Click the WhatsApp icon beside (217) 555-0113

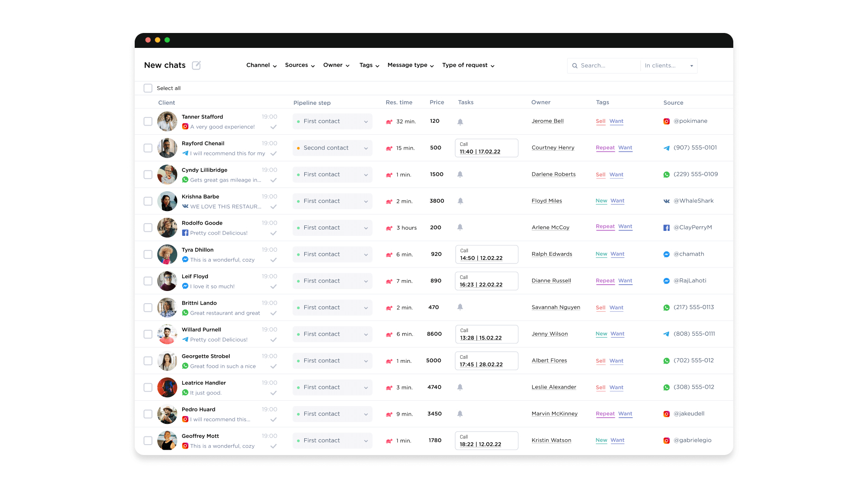[x=666, y=308]
